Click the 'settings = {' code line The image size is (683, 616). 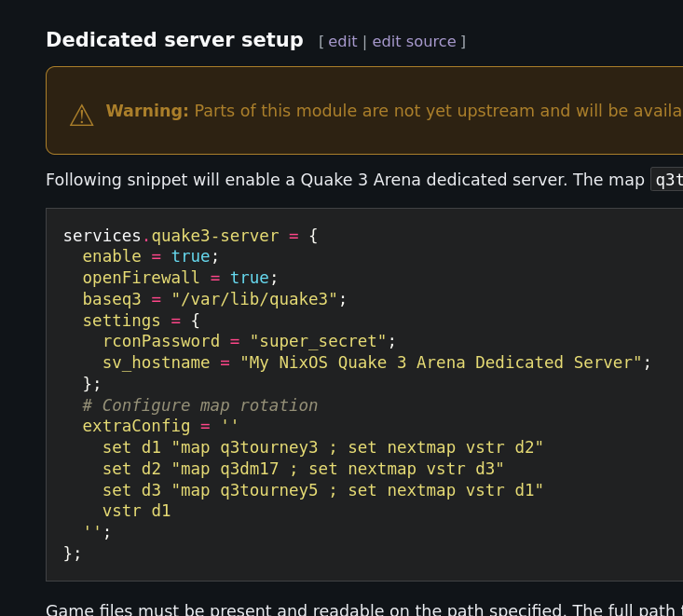(x=141, y=321)
